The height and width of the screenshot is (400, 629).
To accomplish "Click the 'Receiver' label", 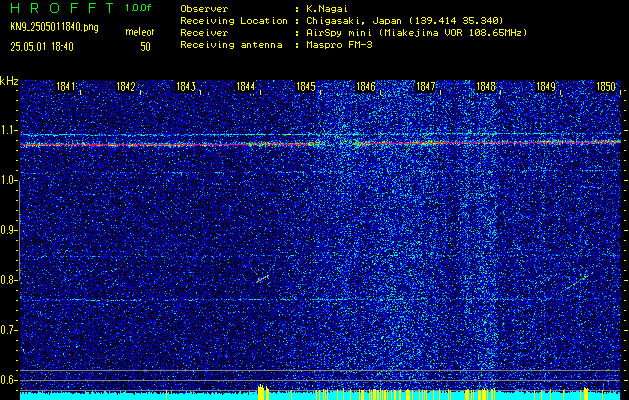I will (x=204, y=33).
